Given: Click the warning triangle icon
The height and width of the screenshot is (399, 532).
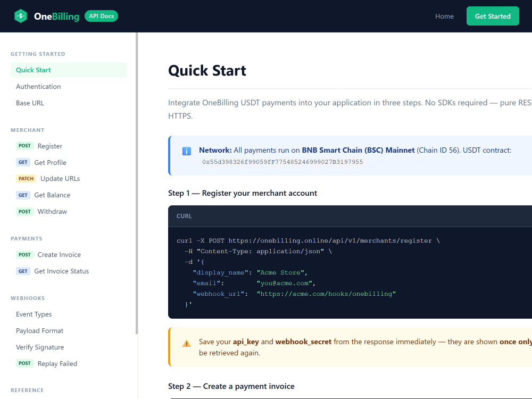Looking at the screenshot, I should (187, 343).
